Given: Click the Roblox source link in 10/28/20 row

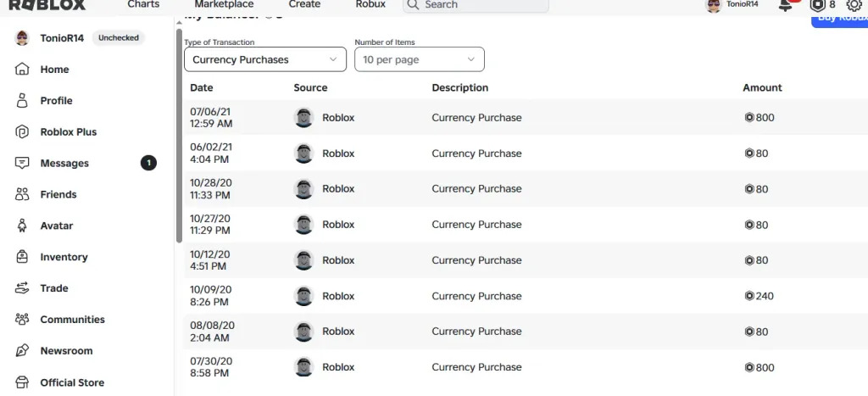Looking at the screenshot, I should (338, 189).
